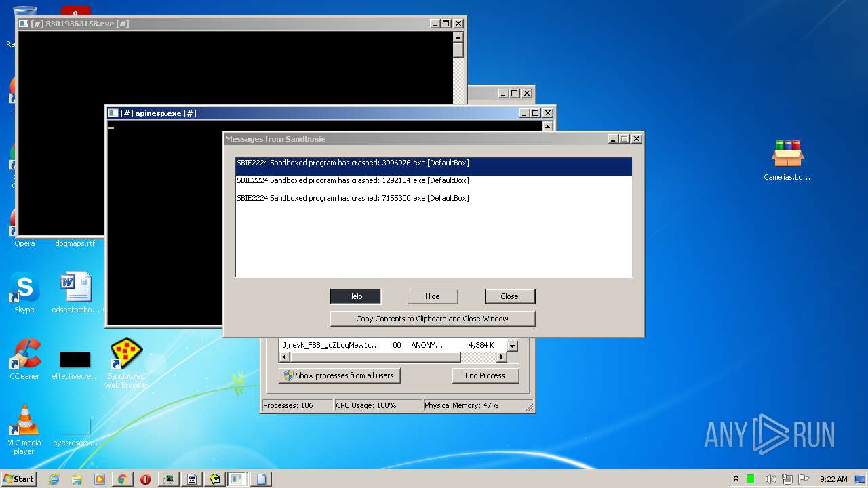This screenshot has height=488, width=868.
Task: Select the Jjnevk_F88 process row
Action: (393, 345)
